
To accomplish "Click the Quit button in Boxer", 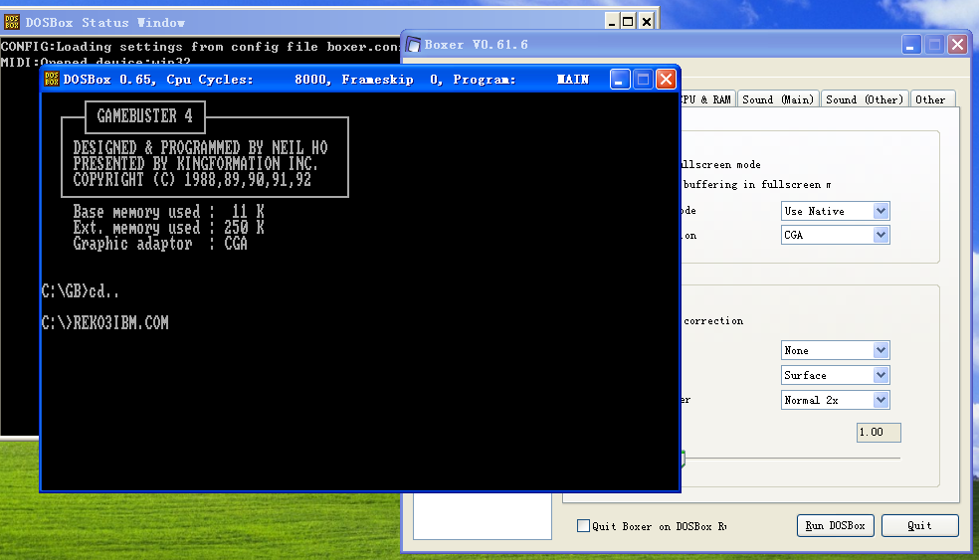I will (919, 525).
